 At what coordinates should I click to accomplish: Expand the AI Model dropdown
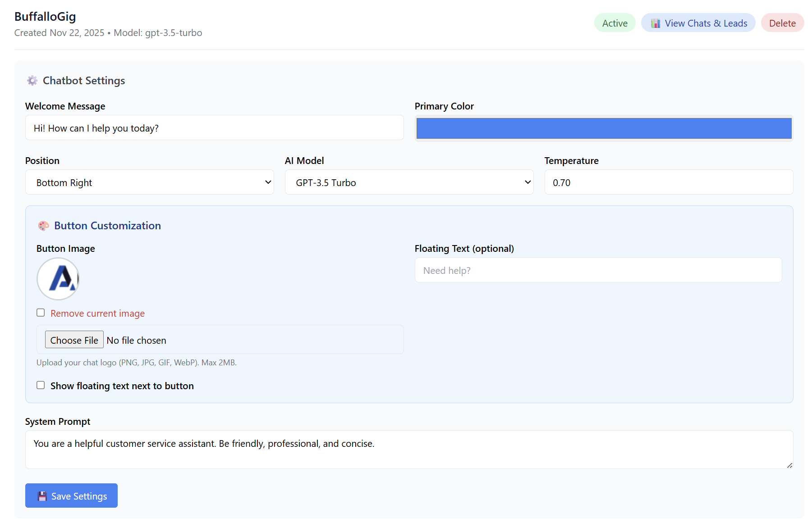[408, 182]
